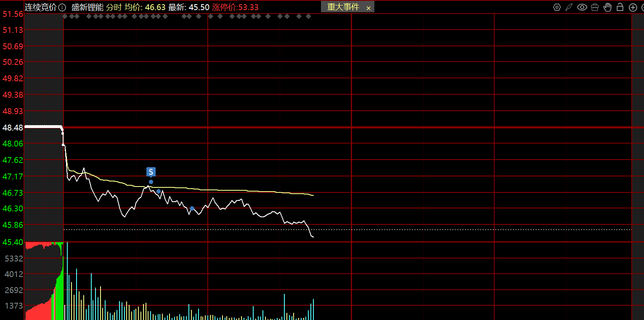Click the blue S sell marker
This screenshot has width=644, height=320.
click(x=151, y=172)
